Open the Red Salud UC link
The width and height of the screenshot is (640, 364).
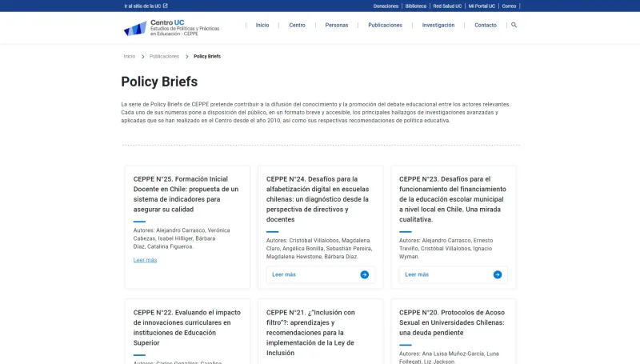coord(447,6)
